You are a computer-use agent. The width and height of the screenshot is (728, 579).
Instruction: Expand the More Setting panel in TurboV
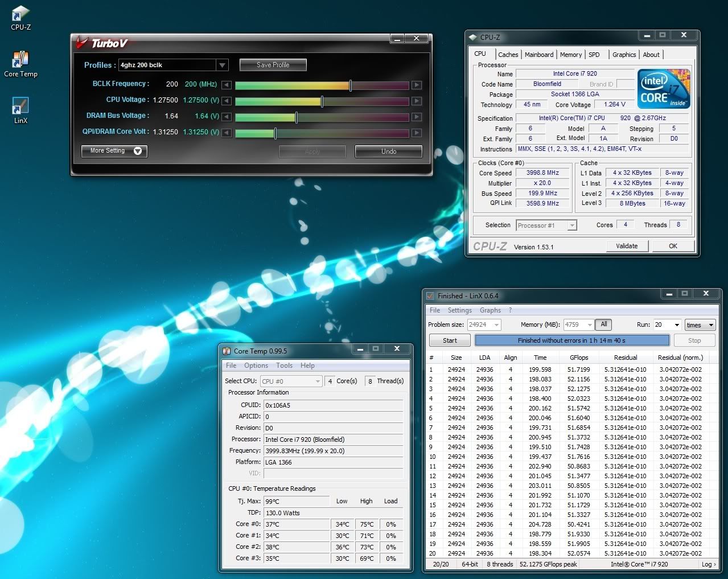(x=113, y=151)
